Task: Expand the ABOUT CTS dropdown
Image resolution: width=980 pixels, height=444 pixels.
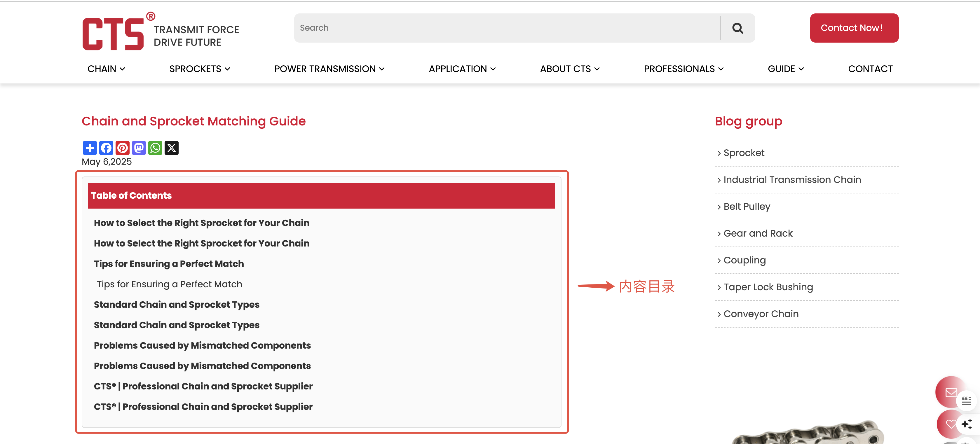Action: tap(570, 69)
